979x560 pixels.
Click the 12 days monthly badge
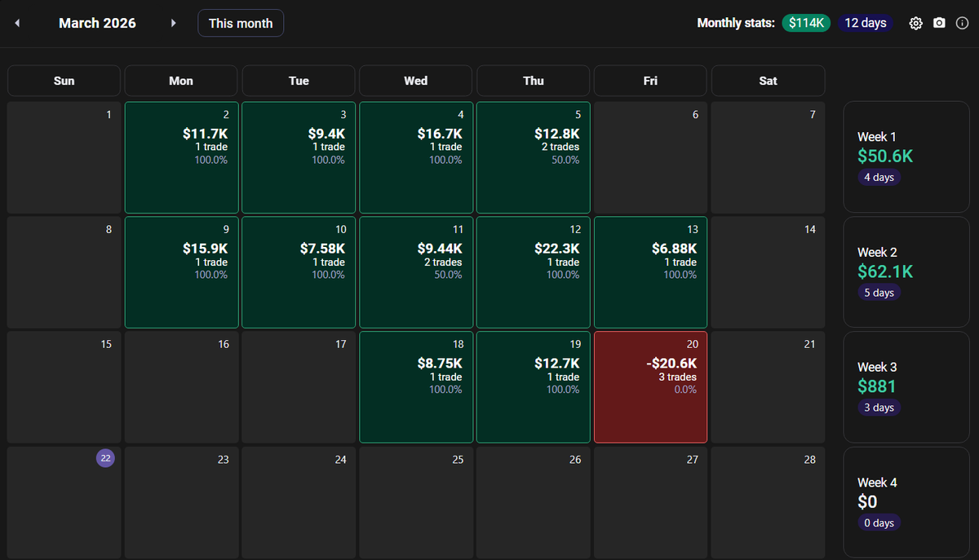click(x=866, y=23)
